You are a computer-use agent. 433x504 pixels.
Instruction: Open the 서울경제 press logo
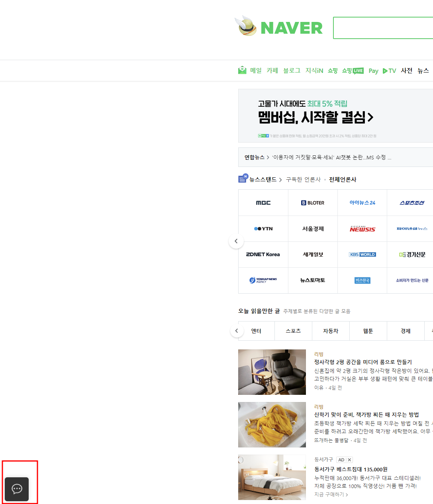point(313,229)
